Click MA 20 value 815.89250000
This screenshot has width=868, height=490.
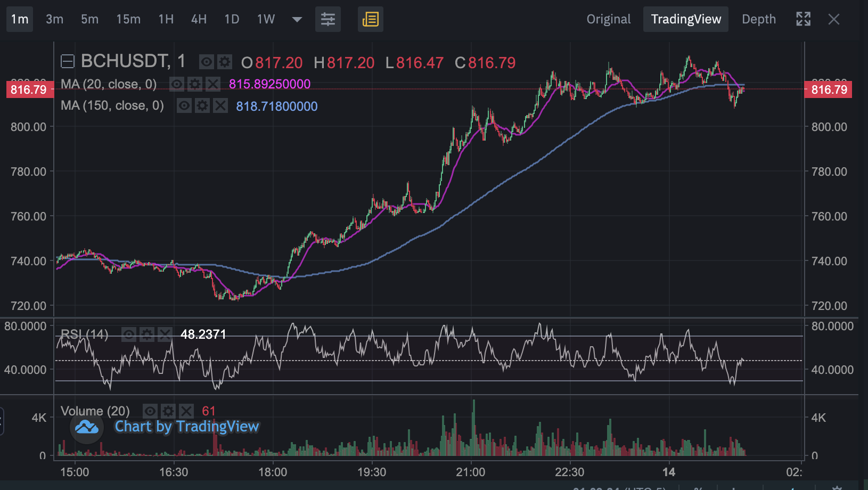269,84
